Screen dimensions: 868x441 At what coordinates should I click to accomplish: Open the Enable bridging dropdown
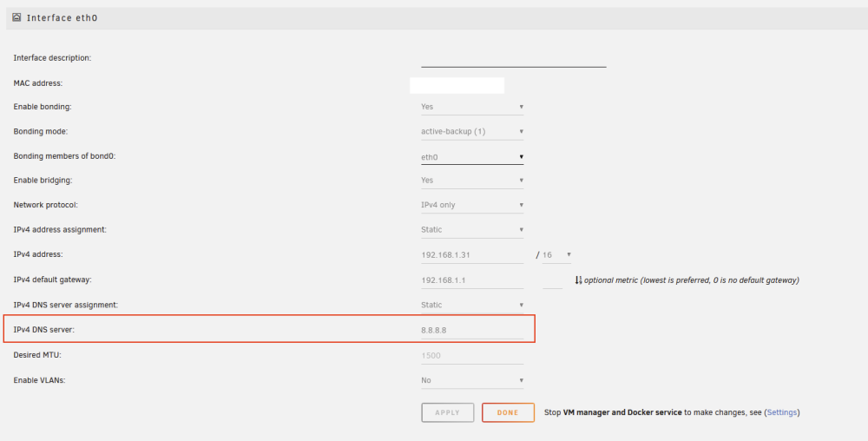[x=472, y=180]
